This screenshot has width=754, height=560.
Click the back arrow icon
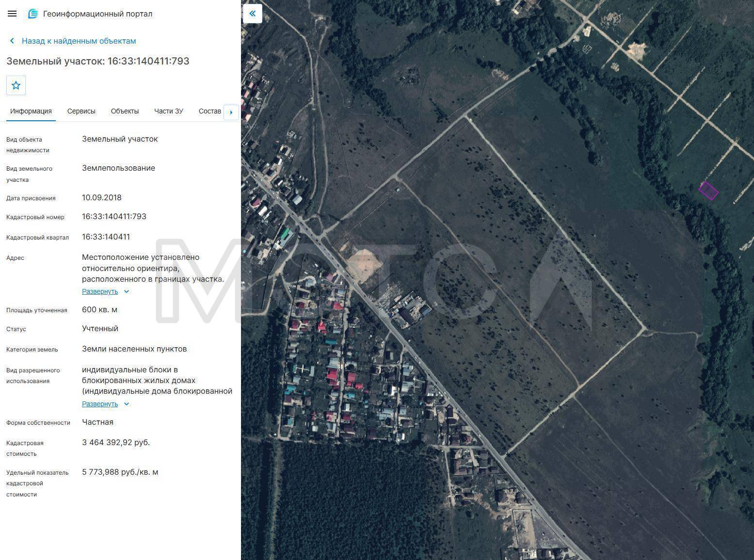12,41
